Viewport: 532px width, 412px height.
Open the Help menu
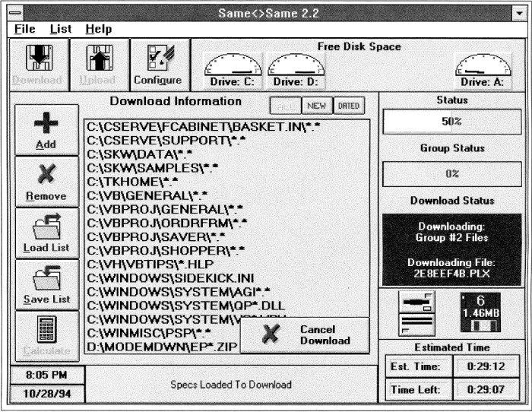click(98, 29)
